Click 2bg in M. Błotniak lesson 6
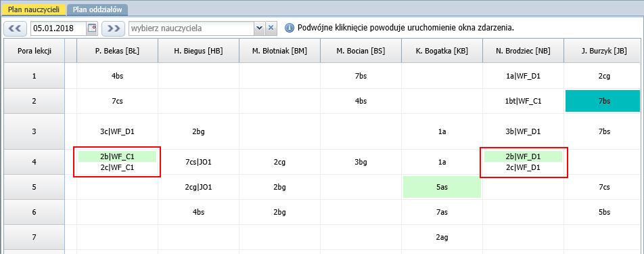 (x=279, y=212)
